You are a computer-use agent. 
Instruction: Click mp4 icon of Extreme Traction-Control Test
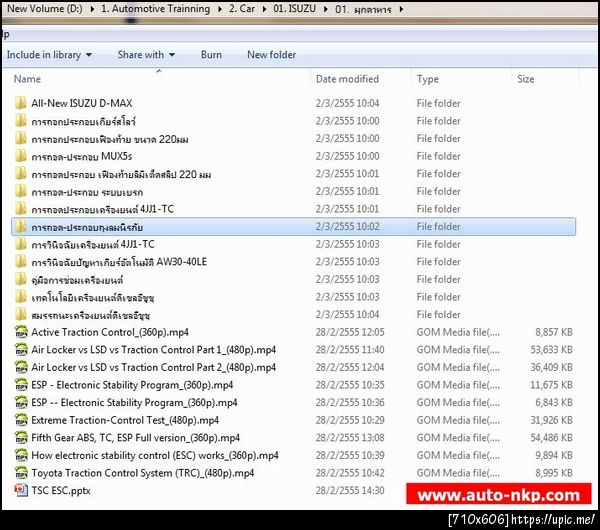pos(21,420)
